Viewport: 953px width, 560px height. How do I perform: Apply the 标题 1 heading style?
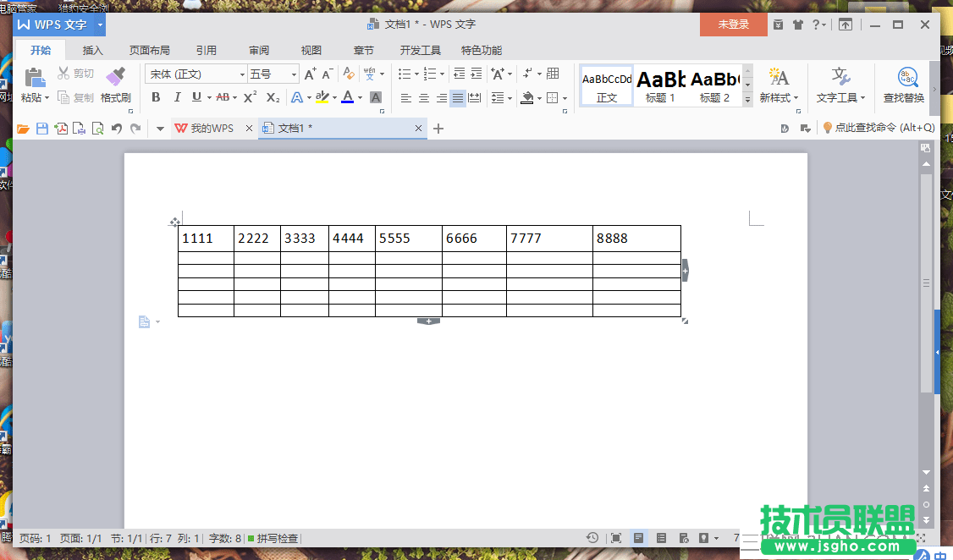(x=661, y=85)
